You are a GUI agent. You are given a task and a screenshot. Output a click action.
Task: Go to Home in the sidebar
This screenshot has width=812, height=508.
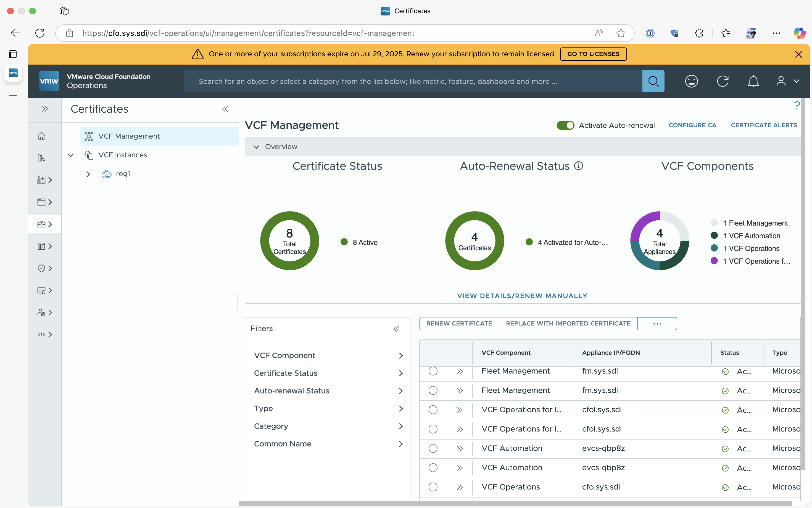point(41,136)
